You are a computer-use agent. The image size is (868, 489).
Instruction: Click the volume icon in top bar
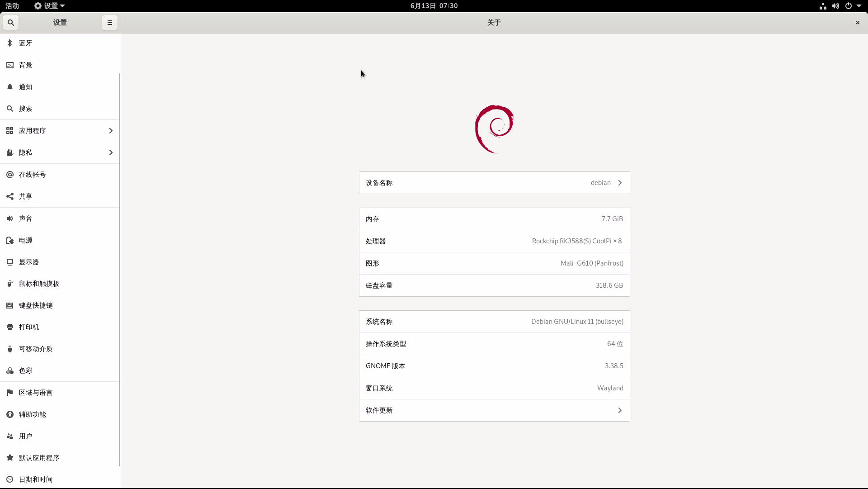[x=835, y=6]
